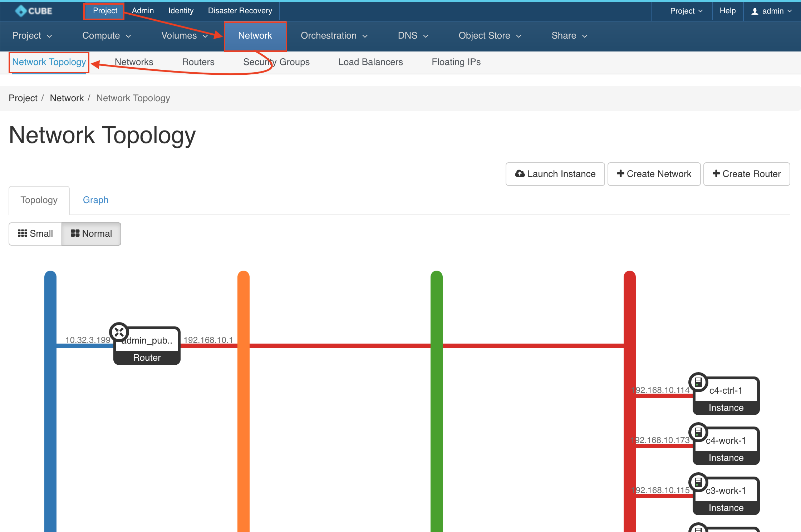Select the c4-ctrl-1 instance node
Screen dimensions: 801x532
[726, 396]
